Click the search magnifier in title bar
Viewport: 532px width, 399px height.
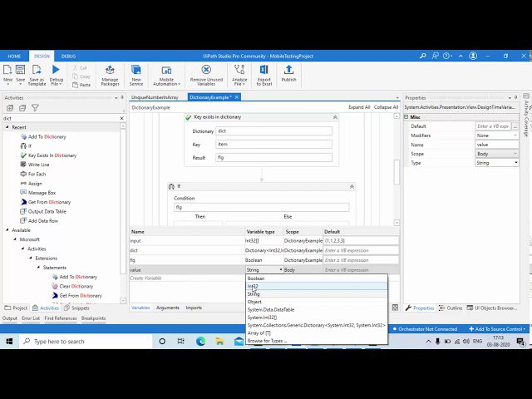(423, 56)
